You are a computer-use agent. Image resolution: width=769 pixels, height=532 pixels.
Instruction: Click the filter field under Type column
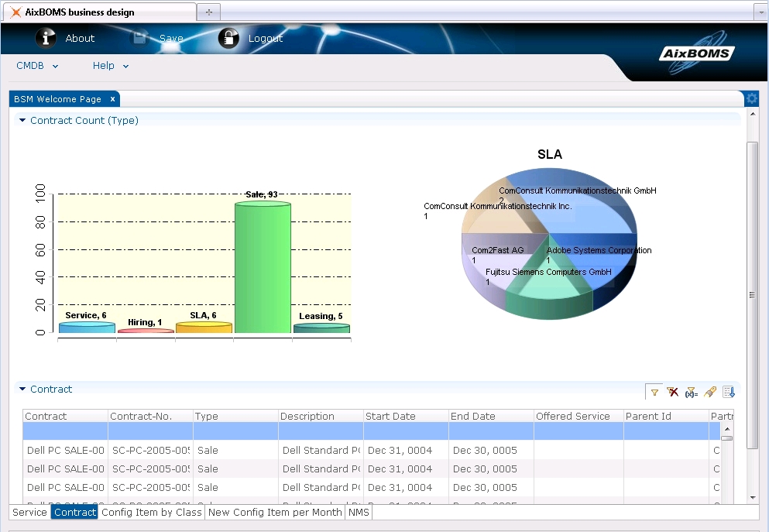tap(235, 431)
